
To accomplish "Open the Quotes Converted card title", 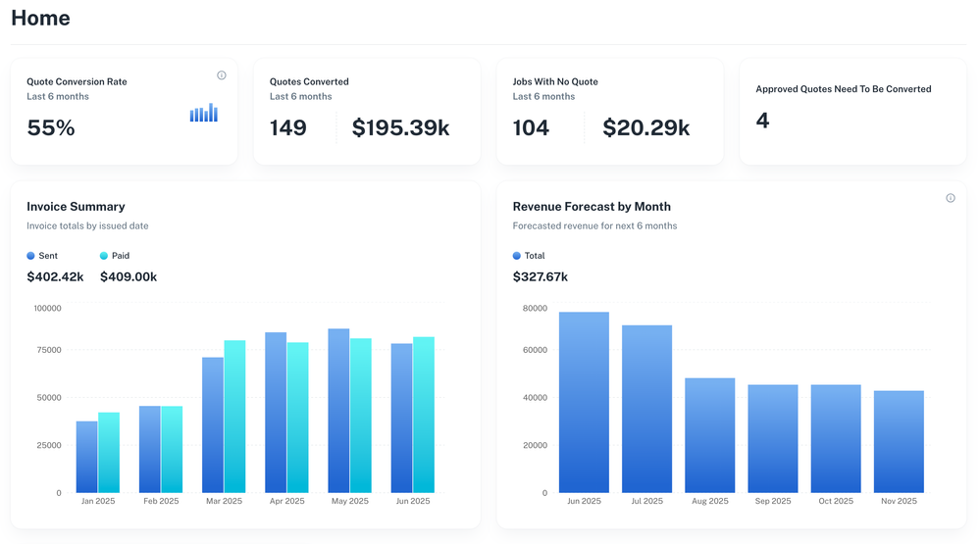I will pos(309,82).
